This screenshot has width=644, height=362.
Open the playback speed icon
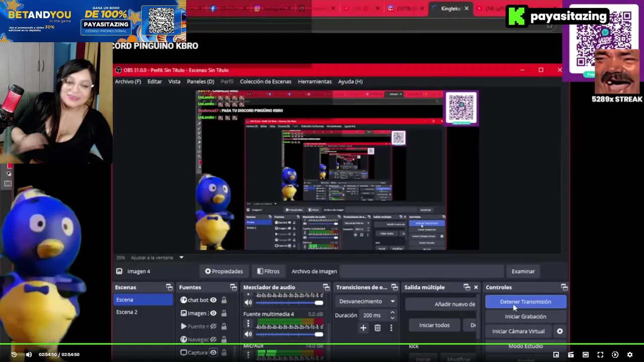615,354
